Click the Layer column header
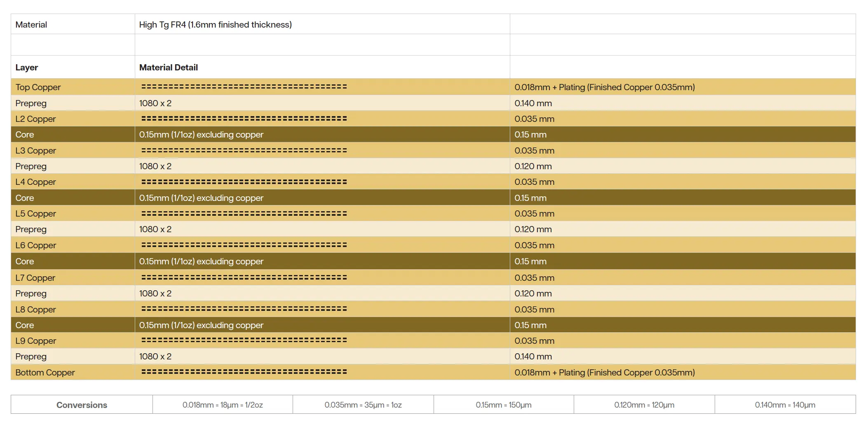868x429 pixels. [x=27, y=68]
